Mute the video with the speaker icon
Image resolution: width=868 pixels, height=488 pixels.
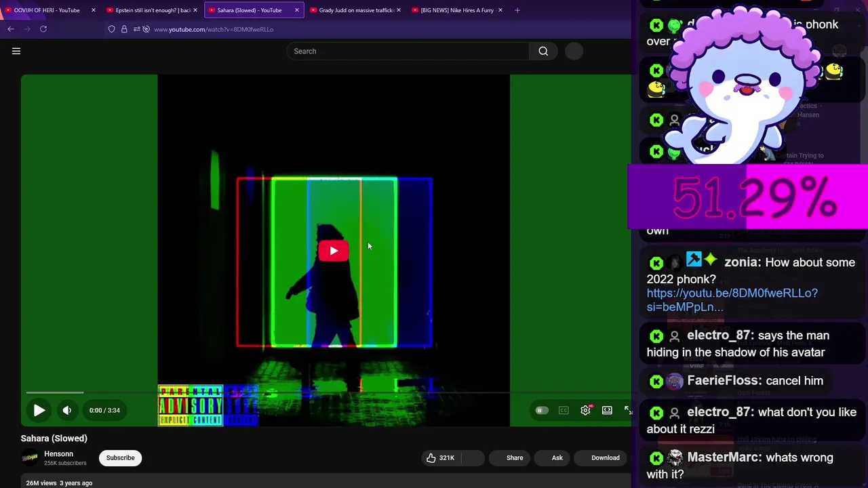coord(66,410)
